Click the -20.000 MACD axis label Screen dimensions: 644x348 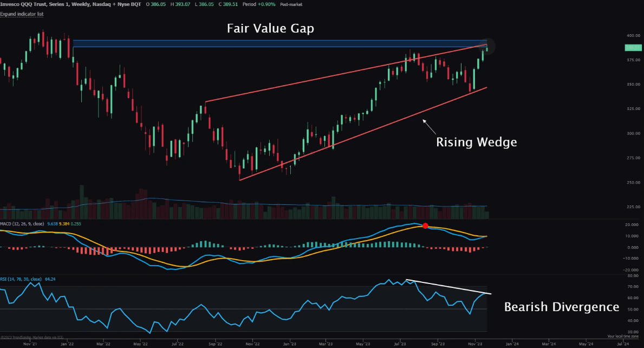631,270
